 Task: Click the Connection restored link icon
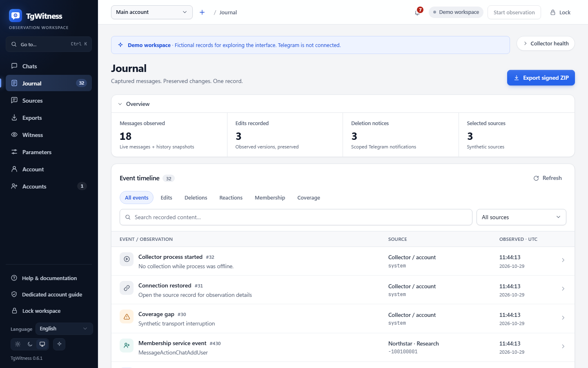click(x=127, y=288)
